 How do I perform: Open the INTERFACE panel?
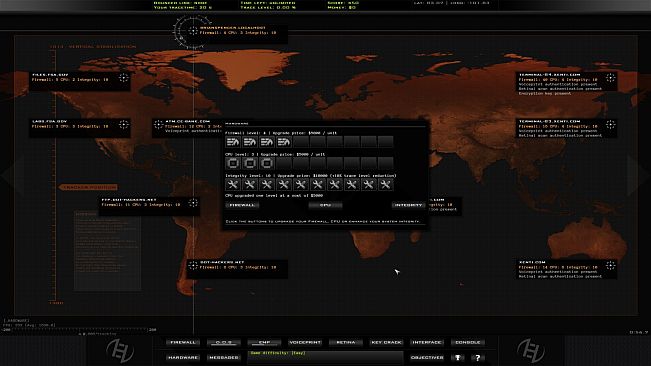427,342
